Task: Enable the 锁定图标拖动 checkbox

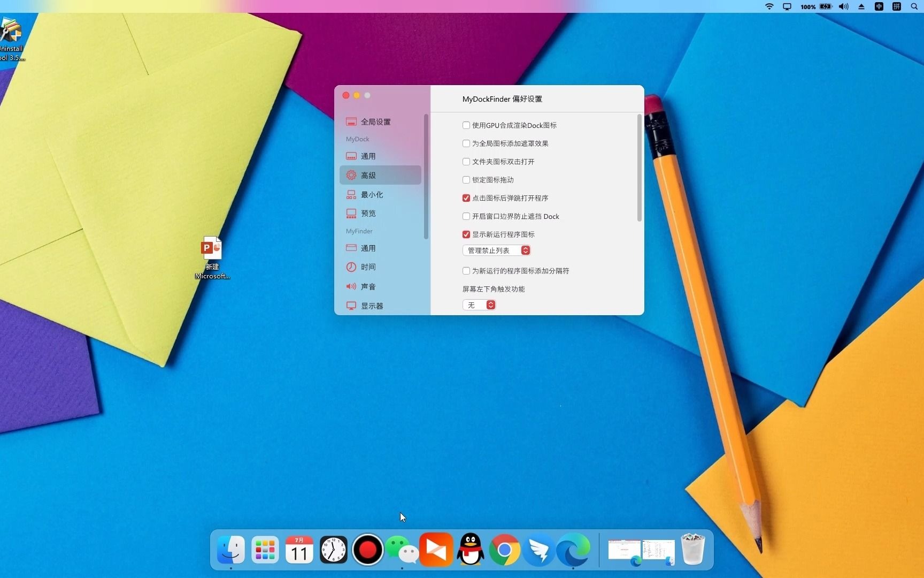Action: [x=466, y=180]
